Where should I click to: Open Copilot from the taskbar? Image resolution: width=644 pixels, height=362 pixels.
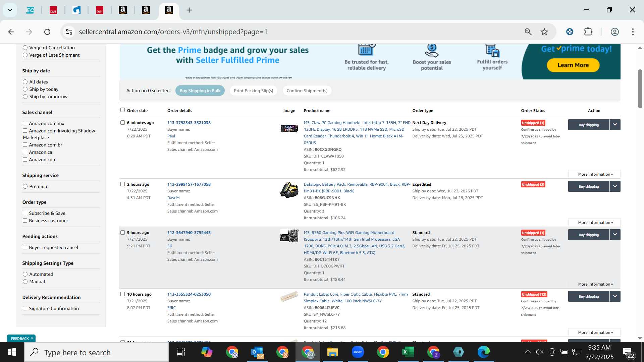coord(207,352)
